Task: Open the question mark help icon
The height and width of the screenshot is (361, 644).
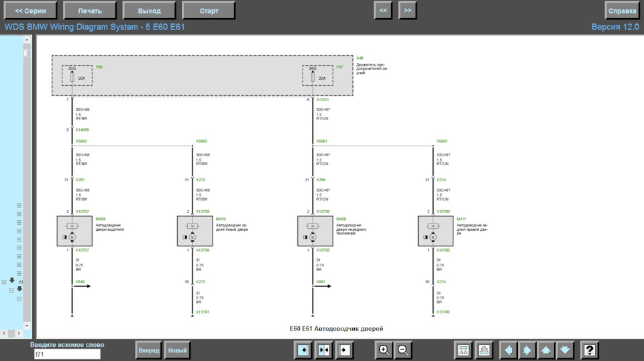Action: (x=590, y=350)
